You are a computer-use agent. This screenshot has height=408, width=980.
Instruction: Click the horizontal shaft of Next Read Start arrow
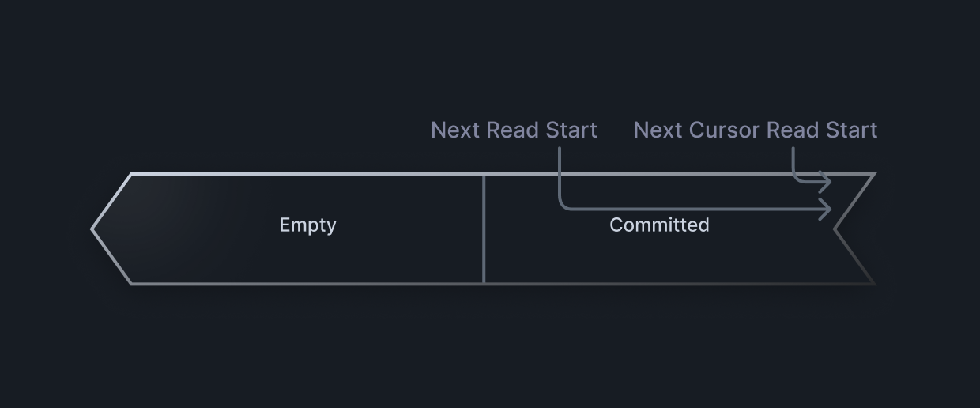pyautogui.click(x=695, y=210)
